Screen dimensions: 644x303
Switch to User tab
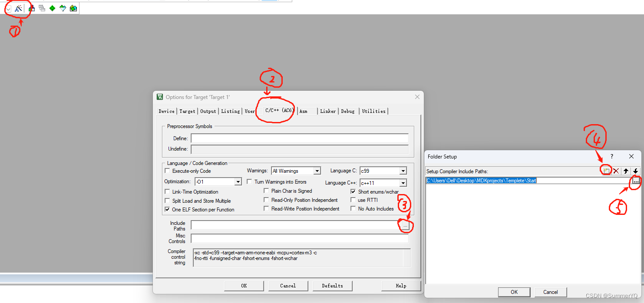click(x=250, y=112)
